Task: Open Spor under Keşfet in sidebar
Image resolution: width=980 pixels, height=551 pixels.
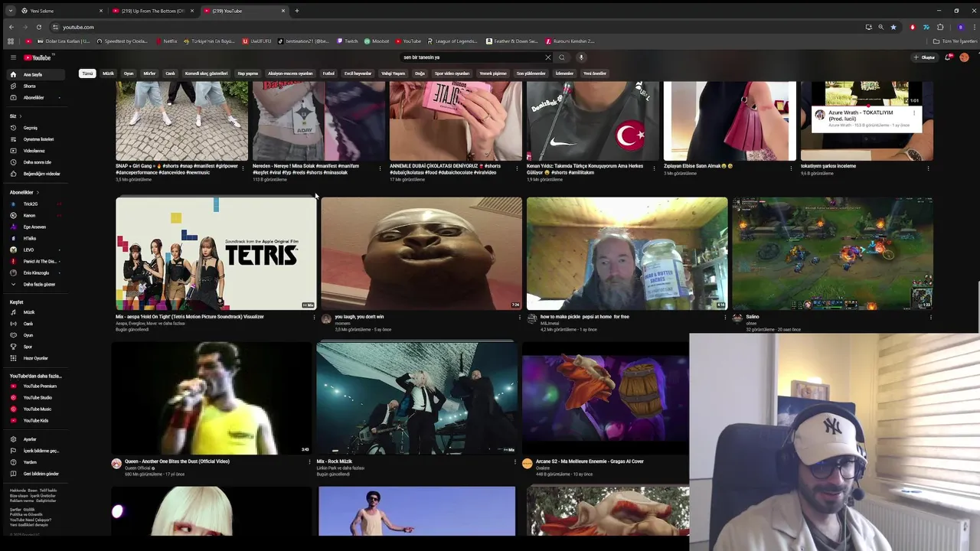Action: (28, 347)
